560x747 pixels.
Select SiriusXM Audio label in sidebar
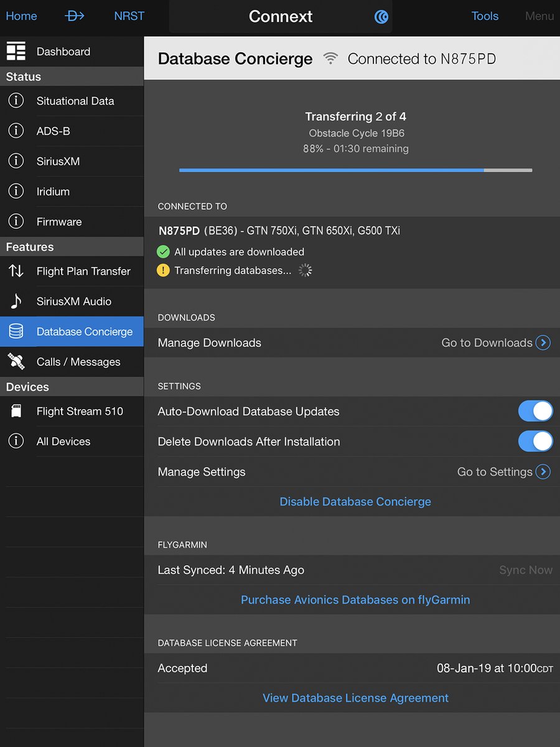[x=74, y=301]
